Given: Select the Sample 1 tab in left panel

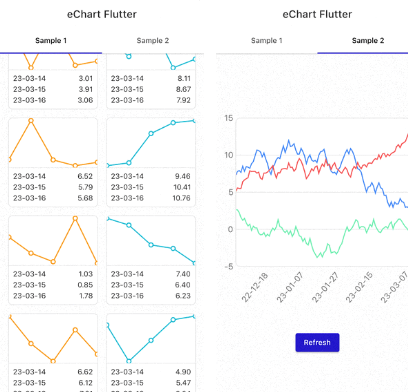Looking at the screenshot, I should pos(51,41).
